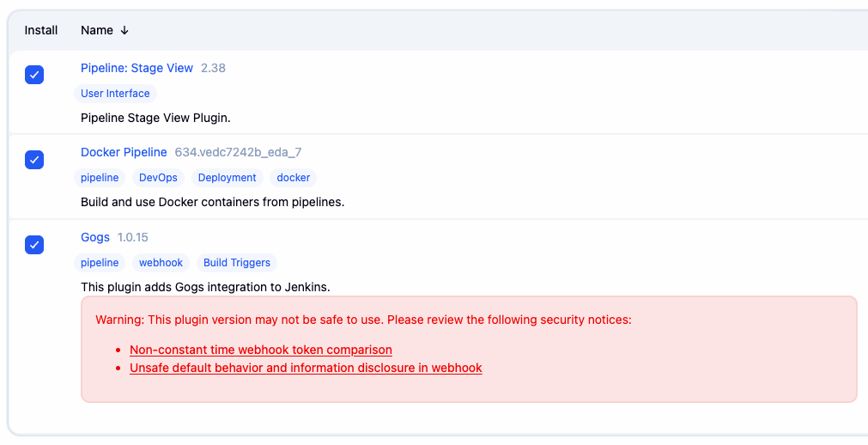Click the Pipeline Stage View Plugin description
Image resolution: width=868 pixels, height=445 pixels.
tap(155, 118)
